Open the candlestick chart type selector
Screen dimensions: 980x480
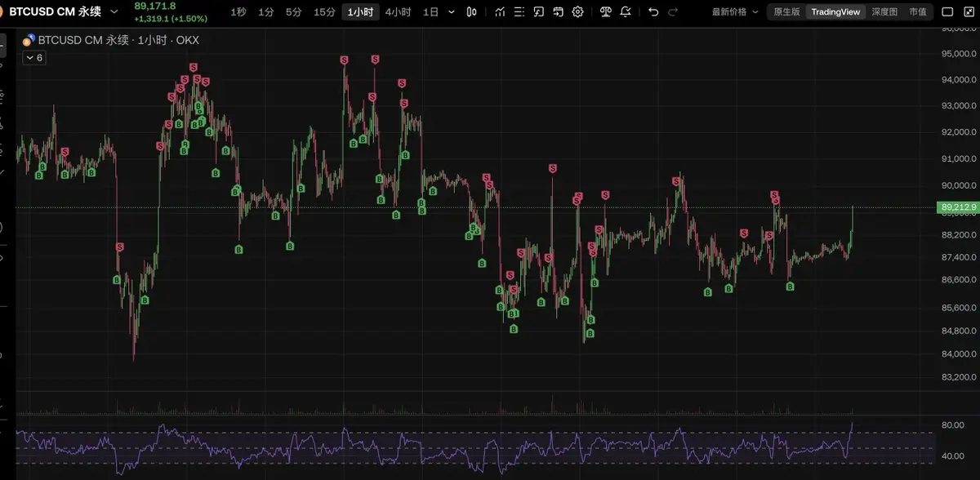[472, 12]
